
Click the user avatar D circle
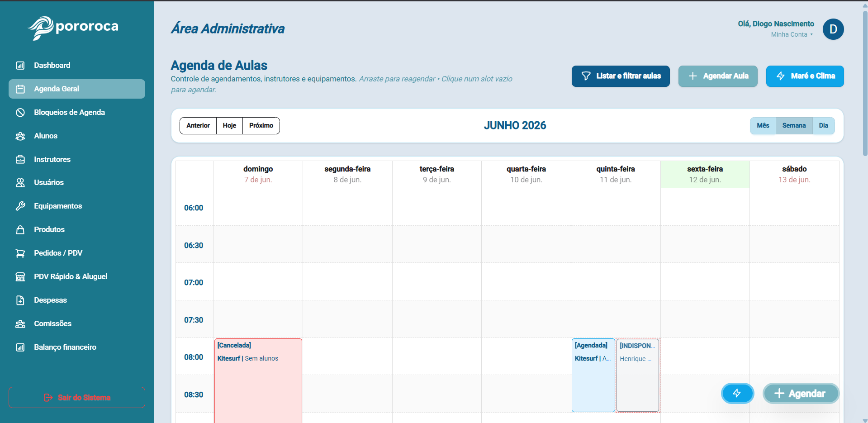[x=833, y=29]
